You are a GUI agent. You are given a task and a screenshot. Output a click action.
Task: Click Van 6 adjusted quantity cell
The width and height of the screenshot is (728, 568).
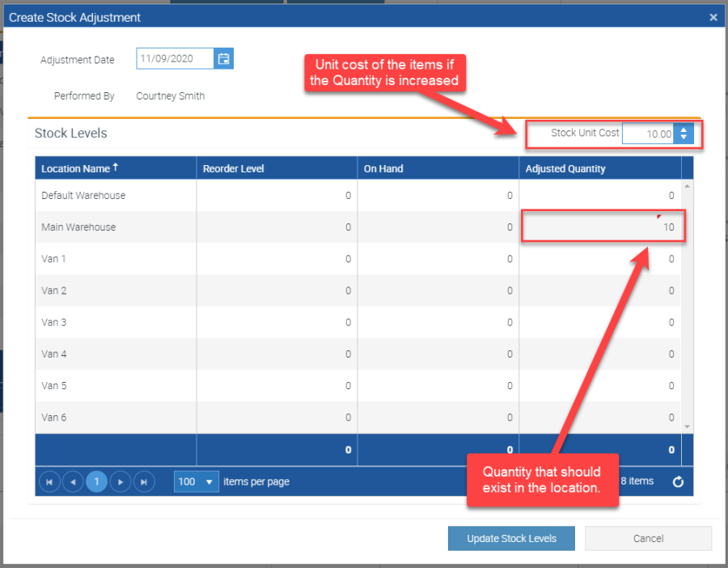tap(600, 417)
